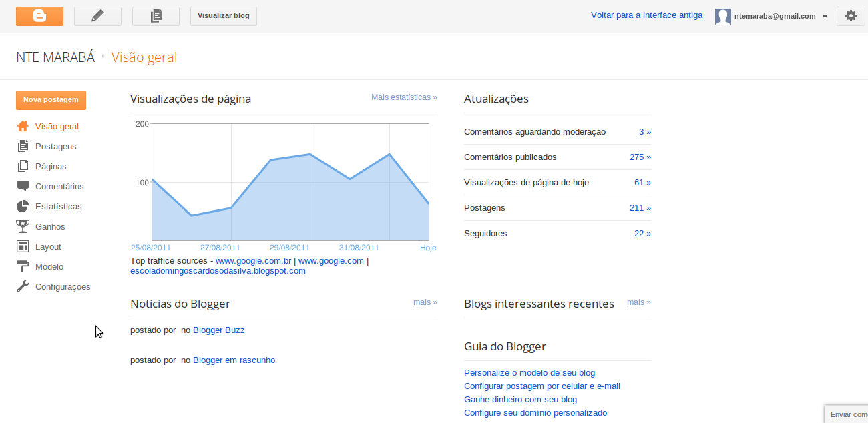Viewport: 868px width, 423px height.
Task: Click the Visualizar blog button
Action: (224, 16)
